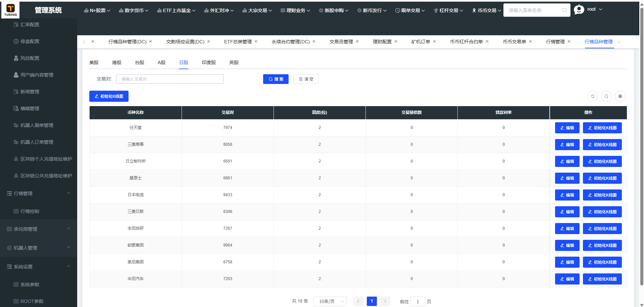Switch to the 港股 tab
This screenshot has height=307, width=644.
coord(117,62)
